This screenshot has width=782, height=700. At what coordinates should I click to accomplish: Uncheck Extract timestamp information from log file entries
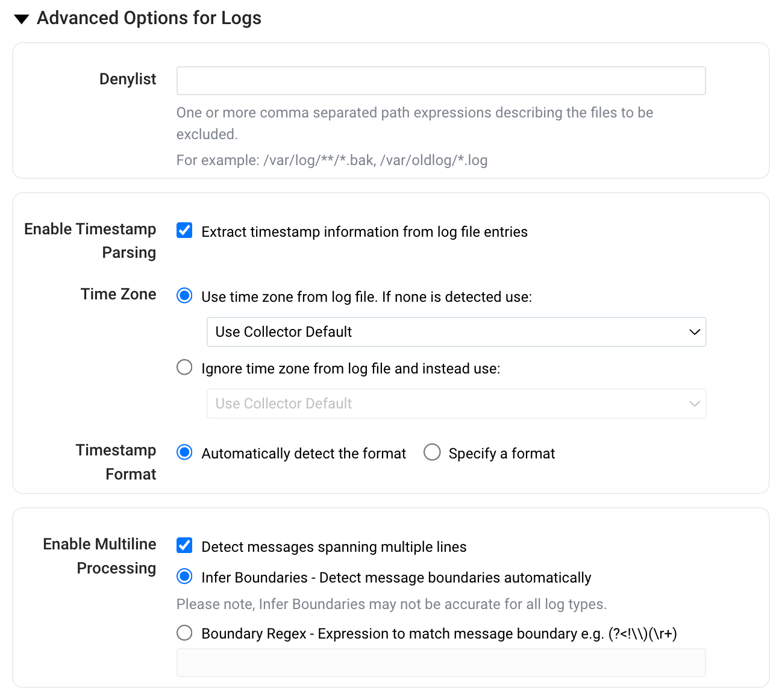click(x=184, y=230)
